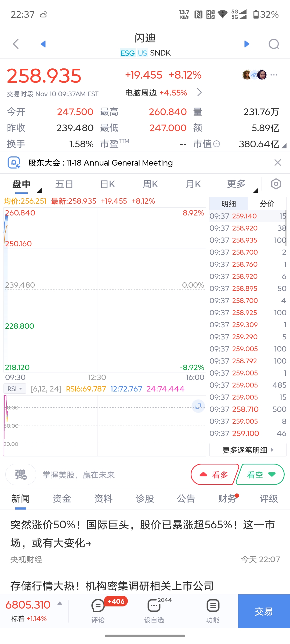Switch to previous stock with blue left triangle
The image size is (290, 644).
[x=43, y=44]
